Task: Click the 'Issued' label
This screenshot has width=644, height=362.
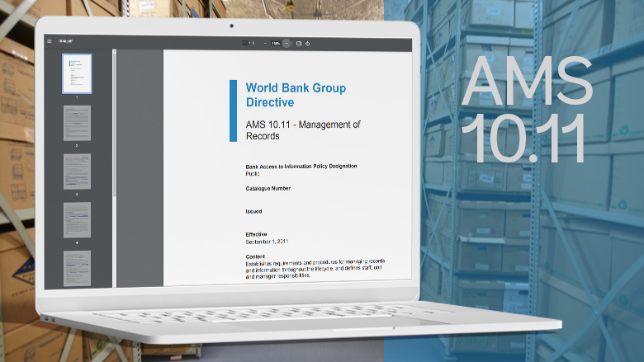Action: 253,212
